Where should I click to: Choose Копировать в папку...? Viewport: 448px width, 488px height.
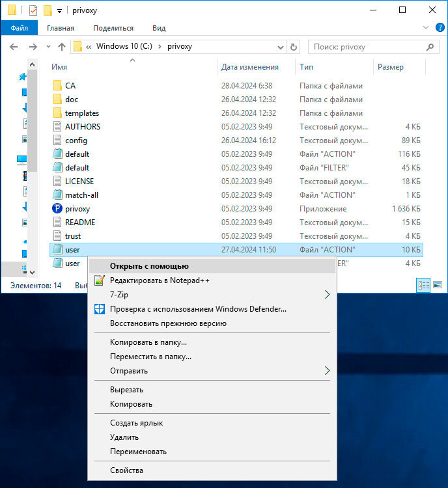pyautogui.click(x=212, y=342)
